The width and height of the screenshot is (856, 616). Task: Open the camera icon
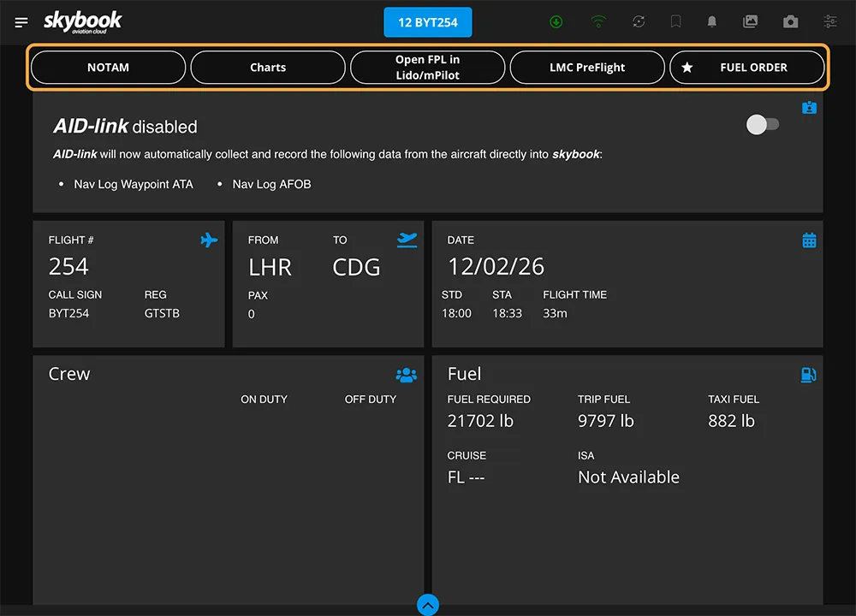790,22
